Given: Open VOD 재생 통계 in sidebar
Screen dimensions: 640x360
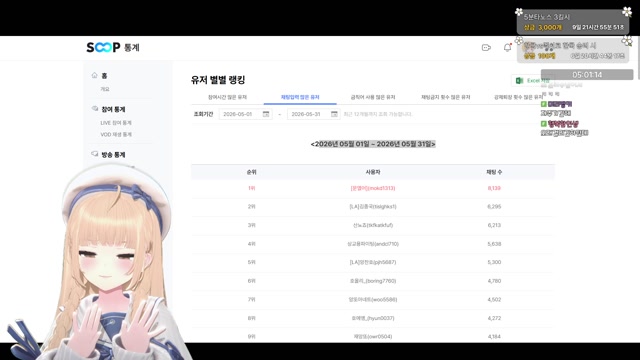Looking at the screenshot, I should pyautogui.click(x=116, y=134).
